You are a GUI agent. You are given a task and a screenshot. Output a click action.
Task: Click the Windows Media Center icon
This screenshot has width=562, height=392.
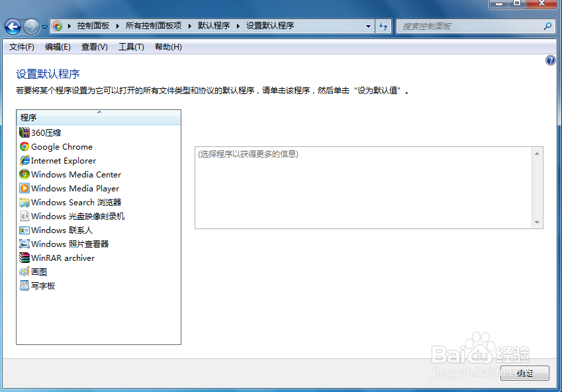coord(24,174)
